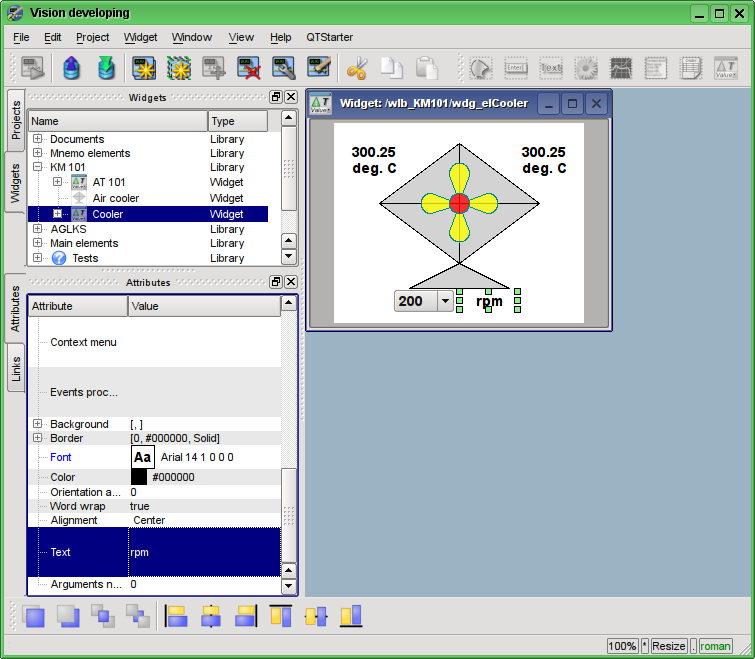Image resolution: width=755 pixels, height=659 pixels.
Task: Open the Widget menu
Action: (140, 37)
